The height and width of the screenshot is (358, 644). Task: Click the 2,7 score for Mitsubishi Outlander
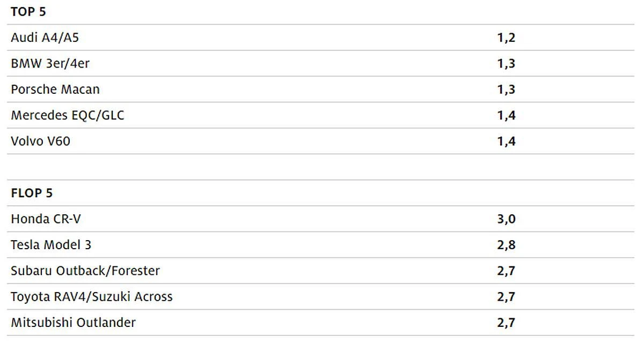pyautogui.click(x=506, y=323)
